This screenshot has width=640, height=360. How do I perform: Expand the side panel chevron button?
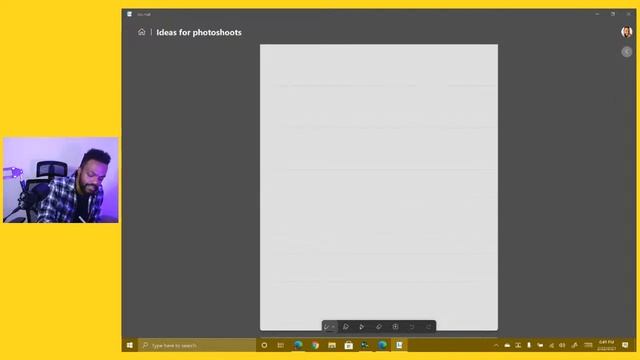click(627, 51)
